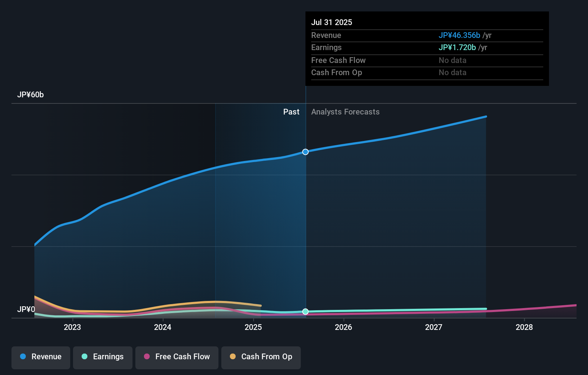
Task: Switch to the Analysts Forecasts section
Action: (345, 112)
